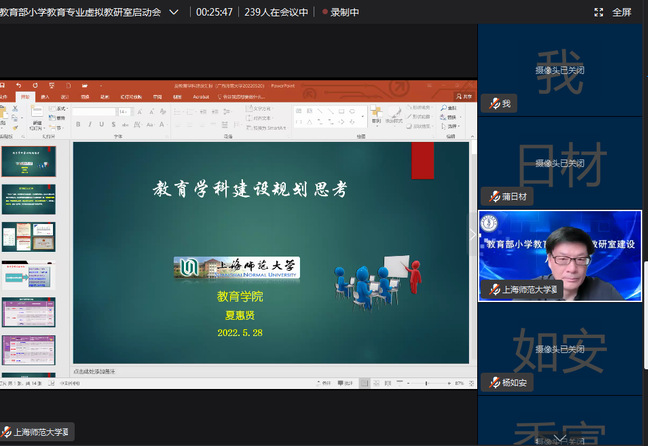The height and width of the screenshot is (446, 648).
Task: Switch to the 开始 ribbon tab
Action: pyautogui.click(x=27, y=97)
